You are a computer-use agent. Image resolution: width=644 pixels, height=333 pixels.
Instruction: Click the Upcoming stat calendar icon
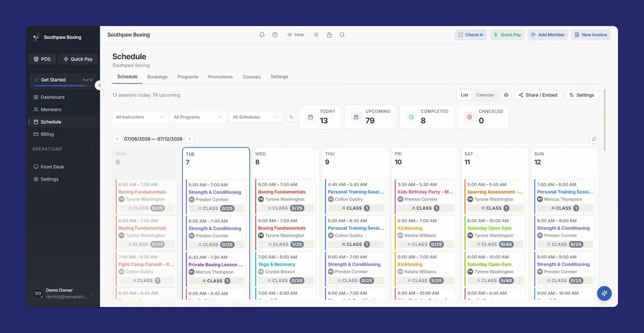click(356, 117)
